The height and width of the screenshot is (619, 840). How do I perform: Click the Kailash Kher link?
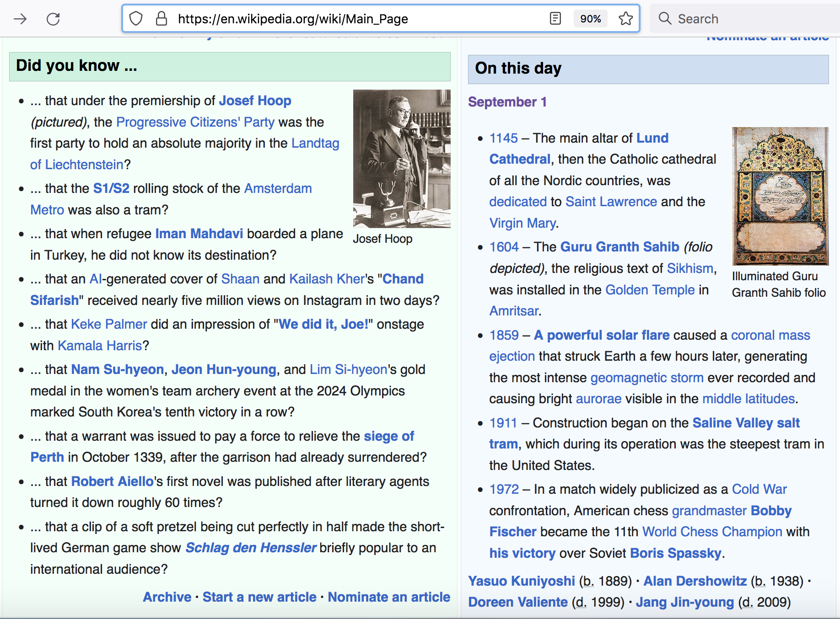(x=327, y=279)
